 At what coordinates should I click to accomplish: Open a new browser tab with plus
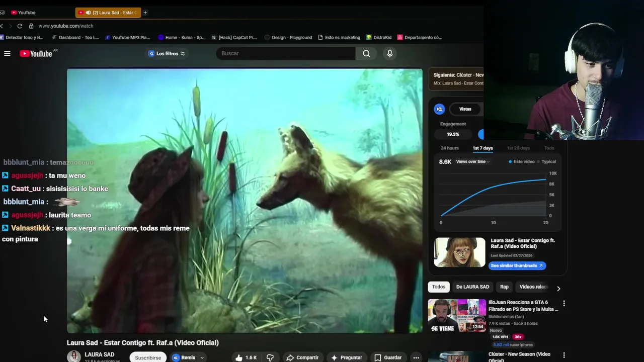pyautogui.click(x=145, y=13)
